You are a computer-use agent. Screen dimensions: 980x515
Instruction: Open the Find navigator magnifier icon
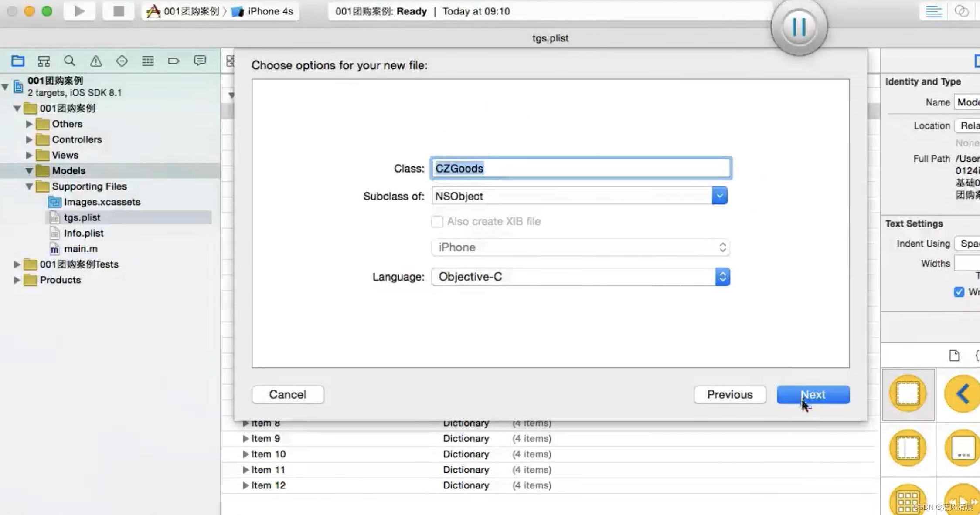(x=70, y=61)
